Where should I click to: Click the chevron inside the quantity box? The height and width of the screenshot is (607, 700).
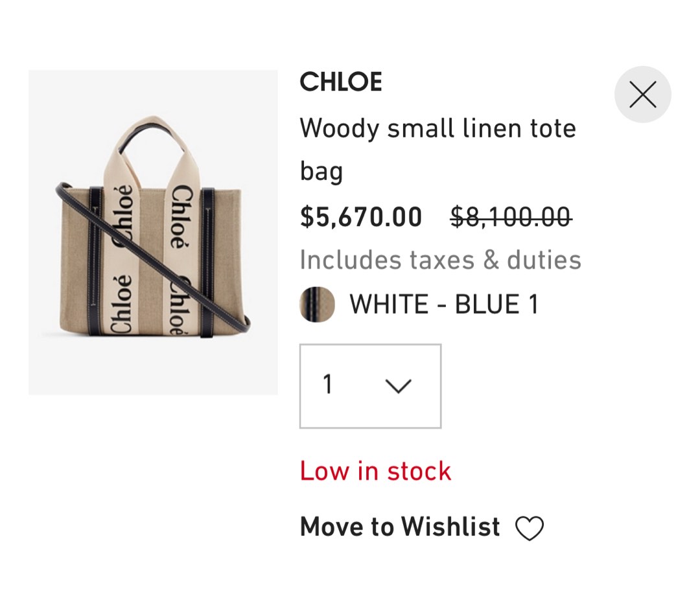(399, 384)
